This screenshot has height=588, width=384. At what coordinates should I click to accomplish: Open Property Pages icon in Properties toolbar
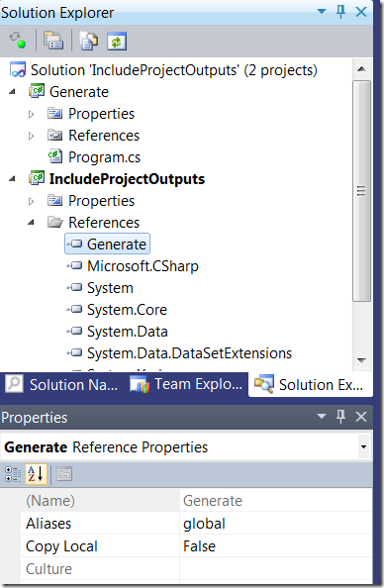click(64, 474)
